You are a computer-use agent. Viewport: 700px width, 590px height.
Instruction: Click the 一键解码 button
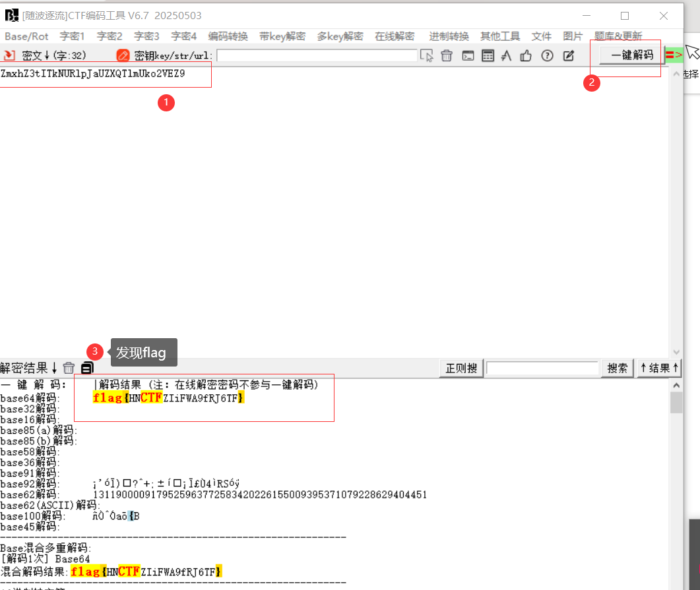631,55
